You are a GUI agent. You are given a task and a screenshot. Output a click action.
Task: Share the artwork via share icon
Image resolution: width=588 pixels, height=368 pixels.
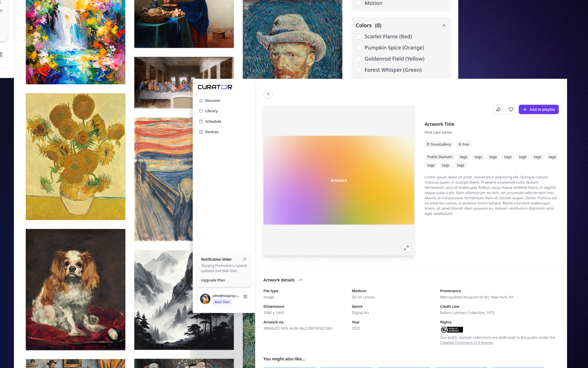click(498, 109)
